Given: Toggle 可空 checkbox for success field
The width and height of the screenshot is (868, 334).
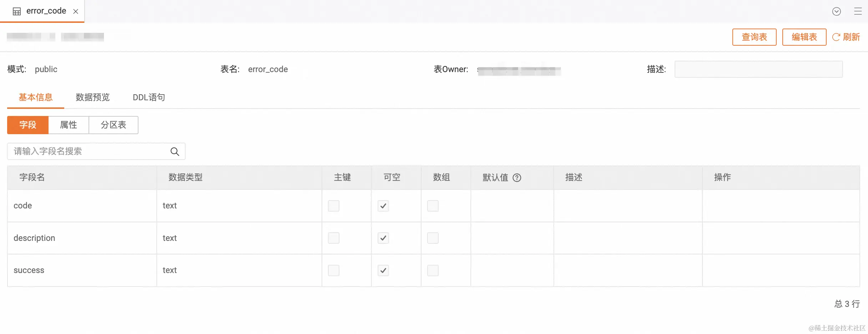Looking at the screenshot, I should point(383,270).
